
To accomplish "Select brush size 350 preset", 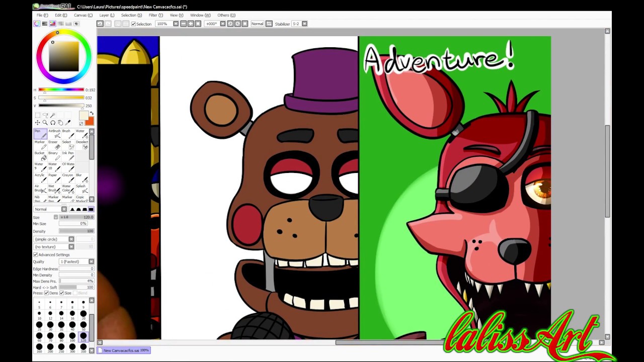I will [84, 347].
